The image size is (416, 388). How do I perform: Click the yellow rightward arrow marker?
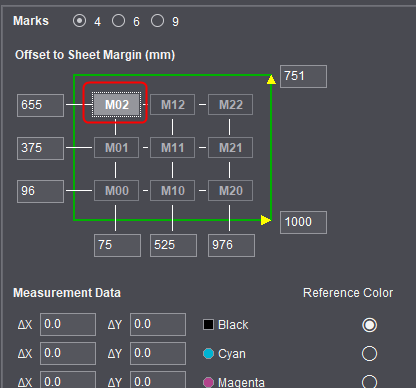point(266,220)
